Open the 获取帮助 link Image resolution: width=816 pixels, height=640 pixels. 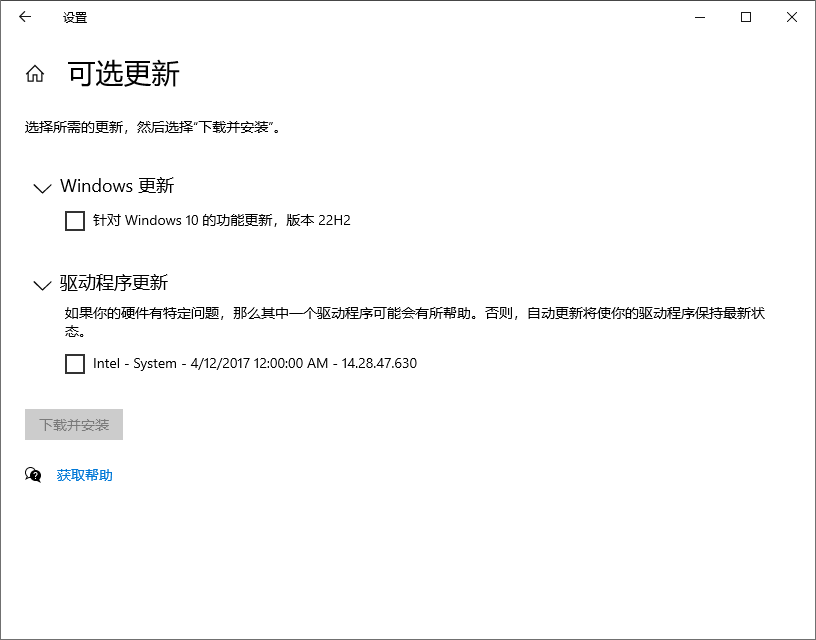(85, 475)
